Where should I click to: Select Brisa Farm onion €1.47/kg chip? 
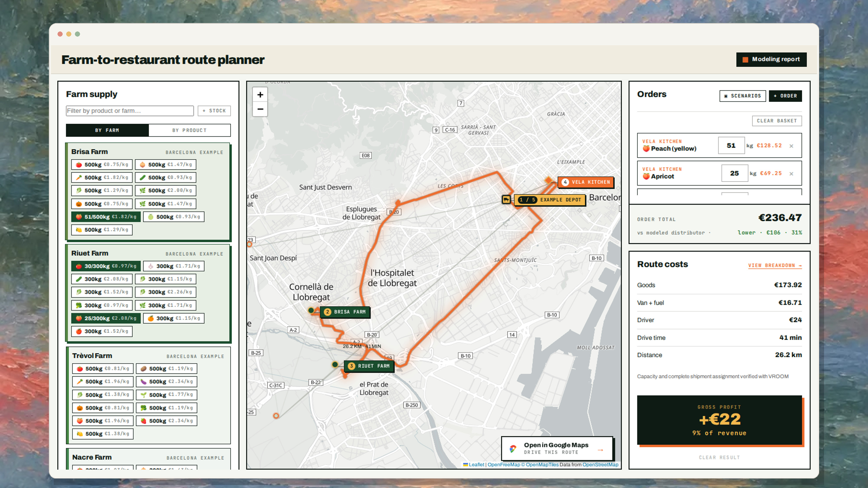point(165,164)
